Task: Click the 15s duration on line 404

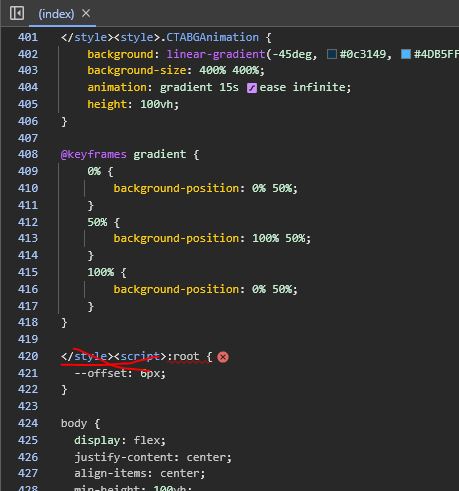Action: 229,87
